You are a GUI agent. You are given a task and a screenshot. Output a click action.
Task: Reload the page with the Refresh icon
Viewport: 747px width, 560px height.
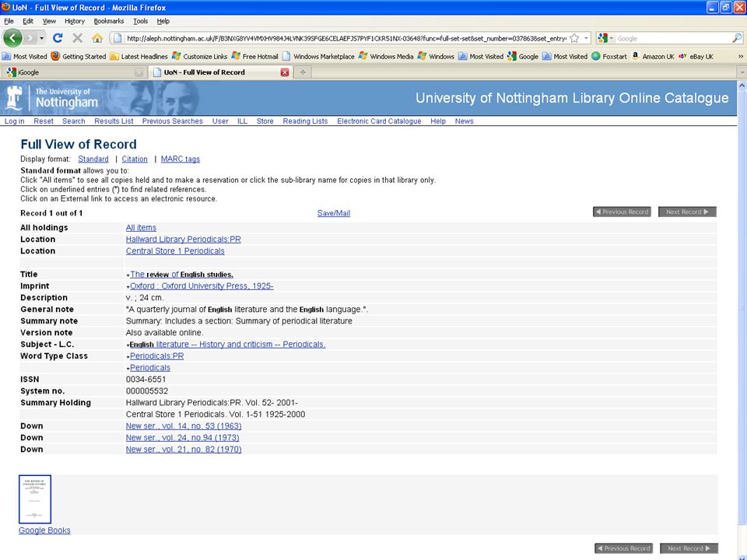[58, 38]
